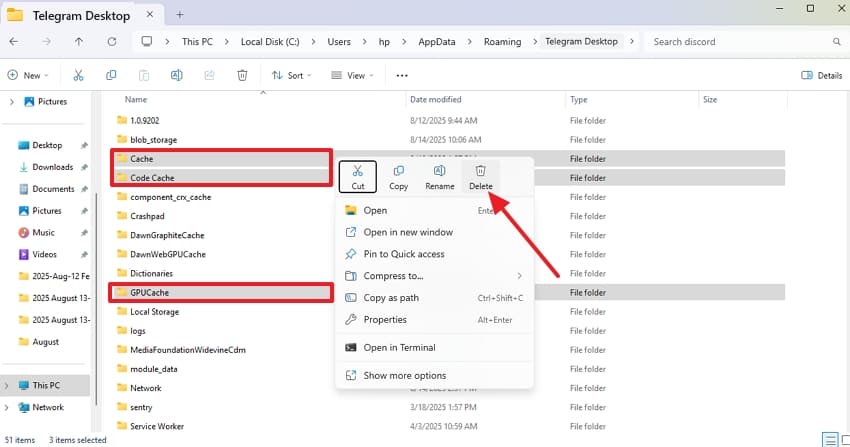Go back with the Back arrow
This screenshot has width=850, height=447.
point(14,42)
